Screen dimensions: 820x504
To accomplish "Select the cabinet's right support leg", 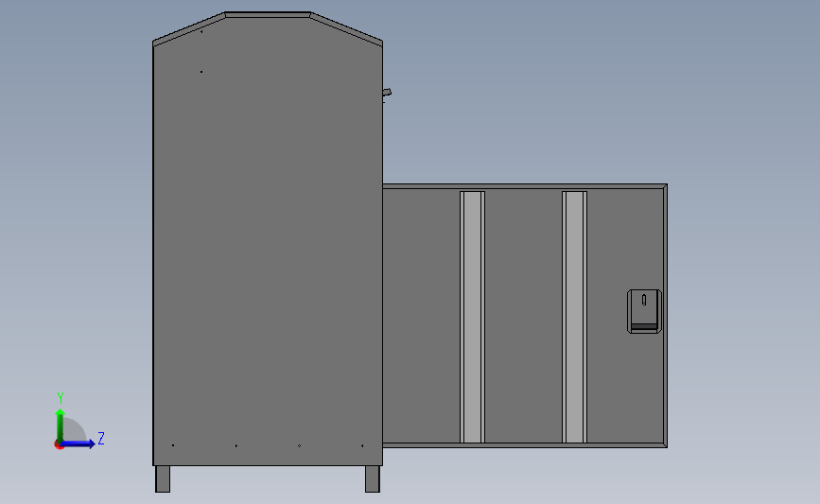I will 373,478.
